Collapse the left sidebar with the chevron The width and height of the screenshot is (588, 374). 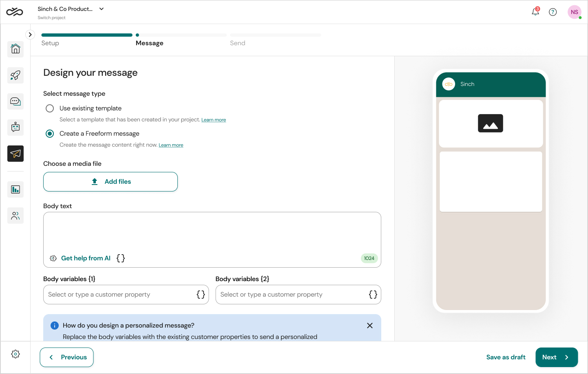tap(30, 35)
